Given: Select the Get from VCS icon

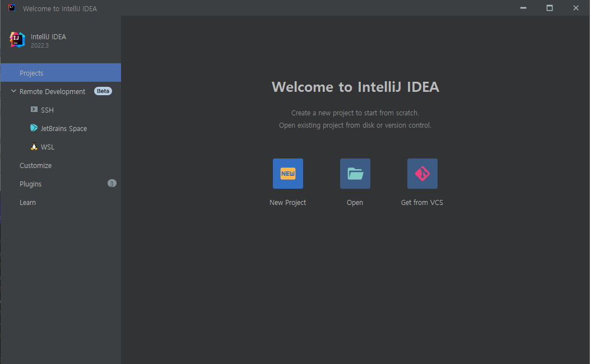Looking at the screenshot, I should (x=422, y=174).
